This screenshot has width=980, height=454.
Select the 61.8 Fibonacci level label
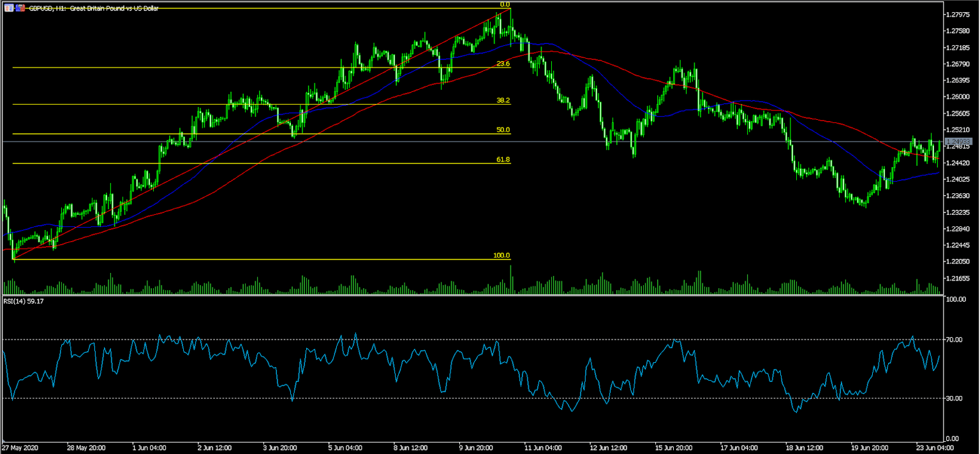click(x=503, y=160)
